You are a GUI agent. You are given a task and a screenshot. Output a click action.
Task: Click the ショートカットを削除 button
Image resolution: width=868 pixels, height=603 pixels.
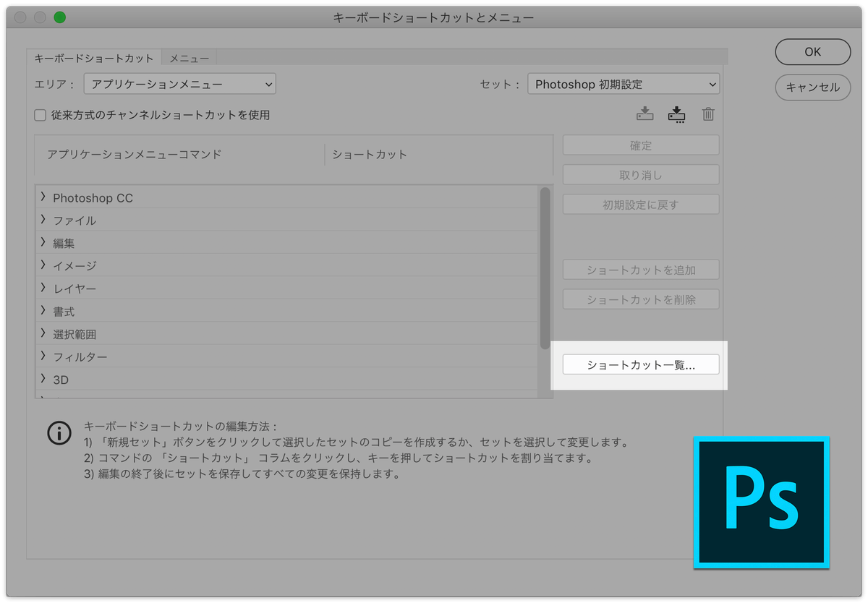point(641,299)
